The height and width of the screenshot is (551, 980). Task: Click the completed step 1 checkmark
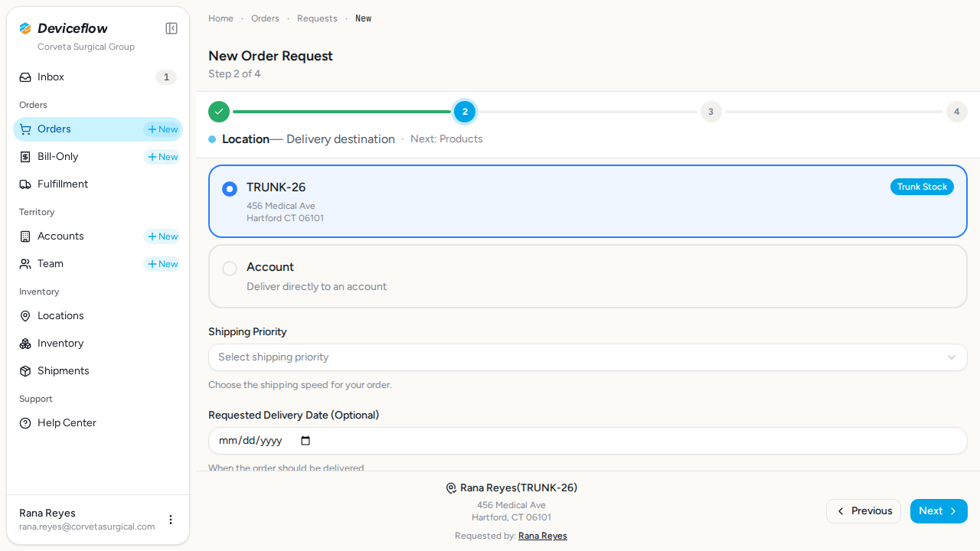click(x=219, y=112)
